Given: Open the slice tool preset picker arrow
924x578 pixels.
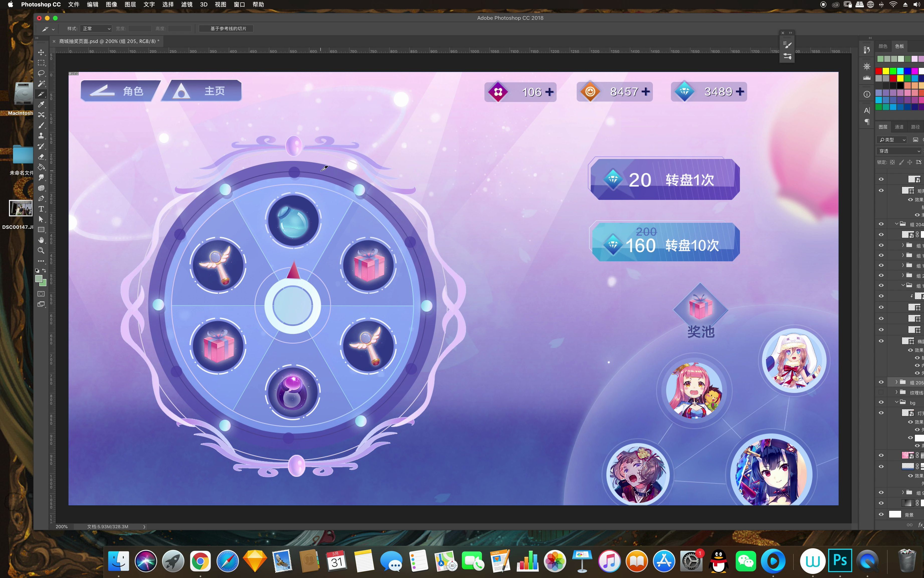Looking at the screenshot, I should 53,29.
